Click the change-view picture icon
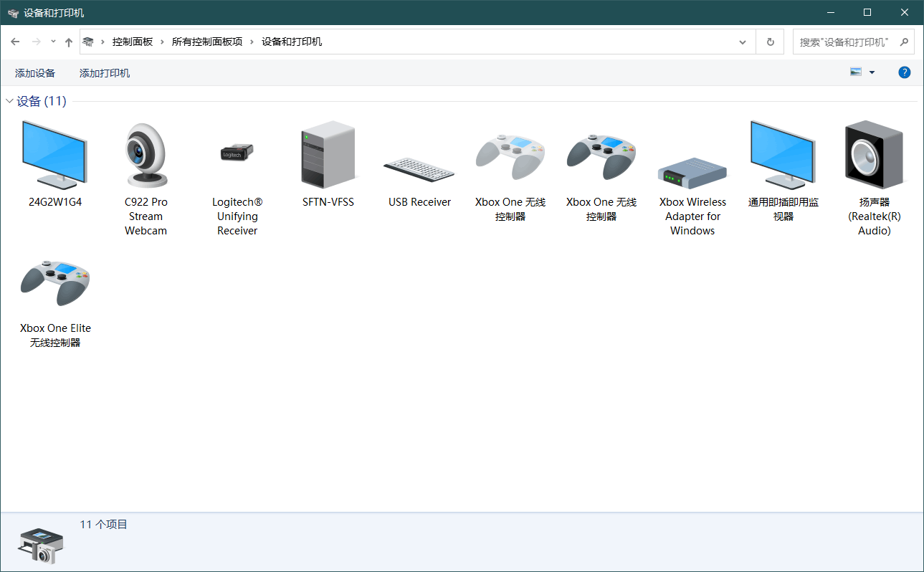Image resolution: width=924 pixels, height=572 pixels. (856, 72)
